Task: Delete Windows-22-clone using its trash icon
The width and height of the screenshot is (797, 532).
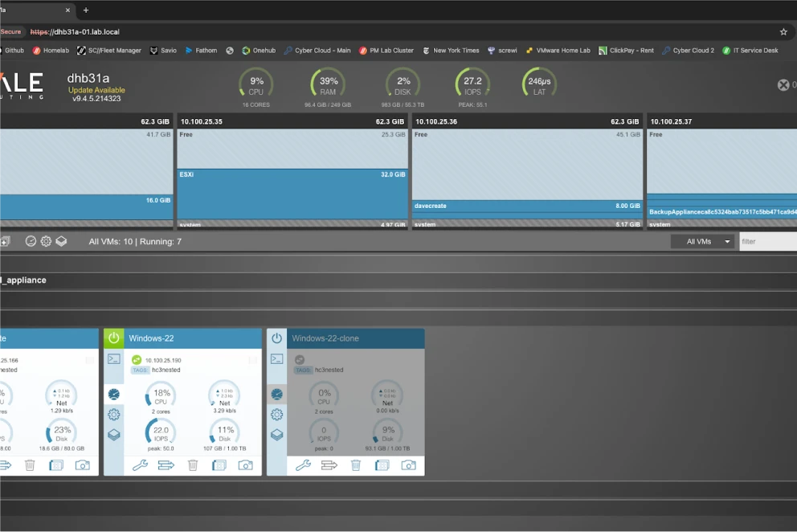Action: click(356, 464)
